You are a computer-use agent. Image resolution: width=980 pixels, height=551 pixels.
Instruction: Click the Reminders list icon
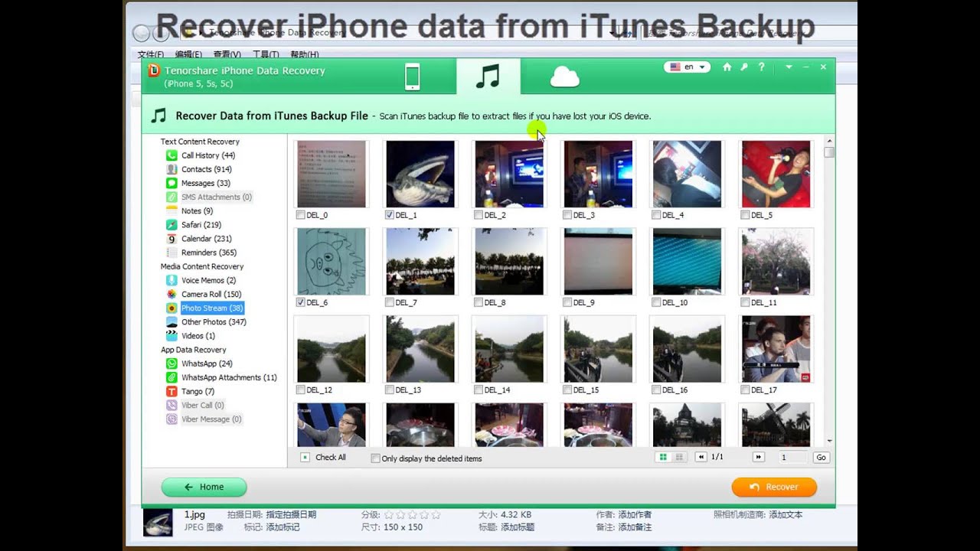[x=171, y=253]
